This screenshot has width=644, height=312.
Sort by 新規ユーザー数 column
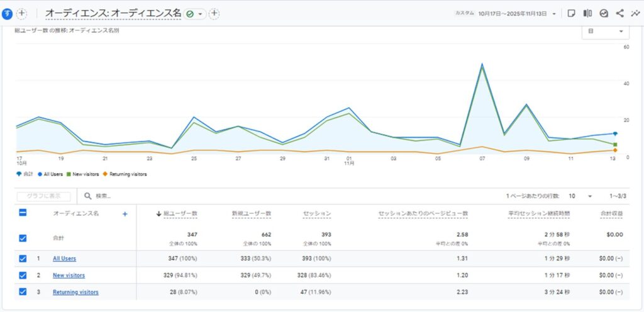pyautogui.click(x=252, y=213)
